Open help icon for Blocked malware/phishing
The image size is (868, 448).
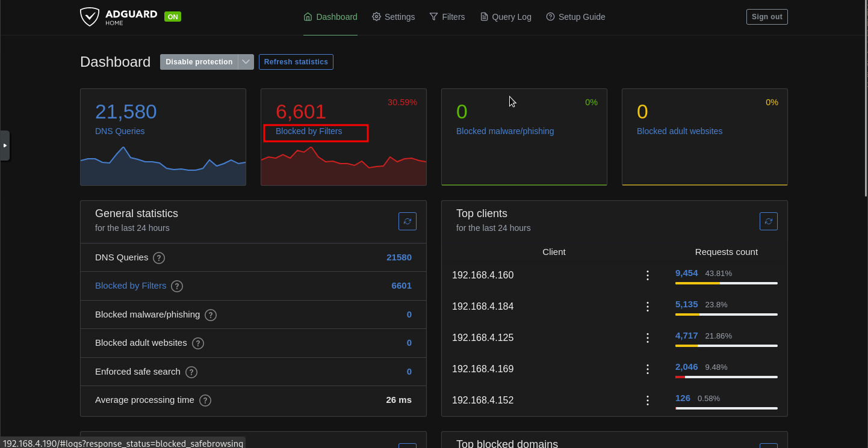[211, 315]
